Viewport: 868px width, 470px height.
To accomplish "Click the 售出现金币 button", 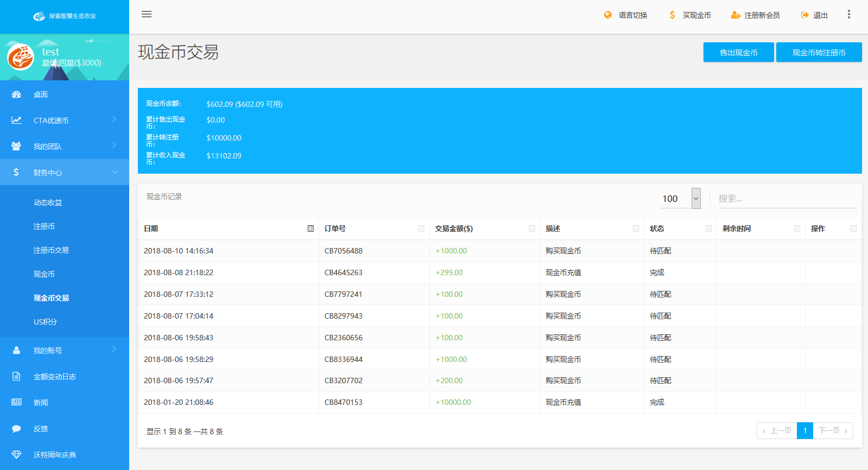I will (x=738, y=53).
